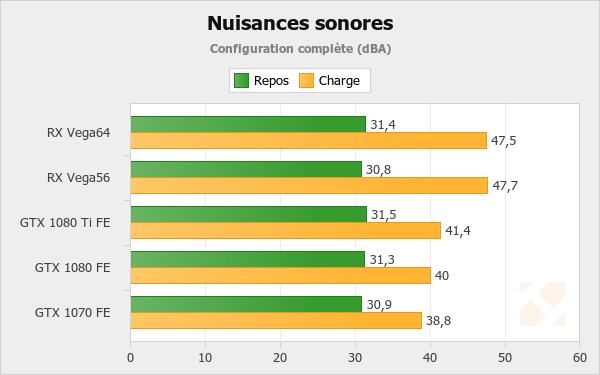Click the Configuration complète (dBA) subtitle
The height and width of the screenshot is (375, 600).
[300, 49]
